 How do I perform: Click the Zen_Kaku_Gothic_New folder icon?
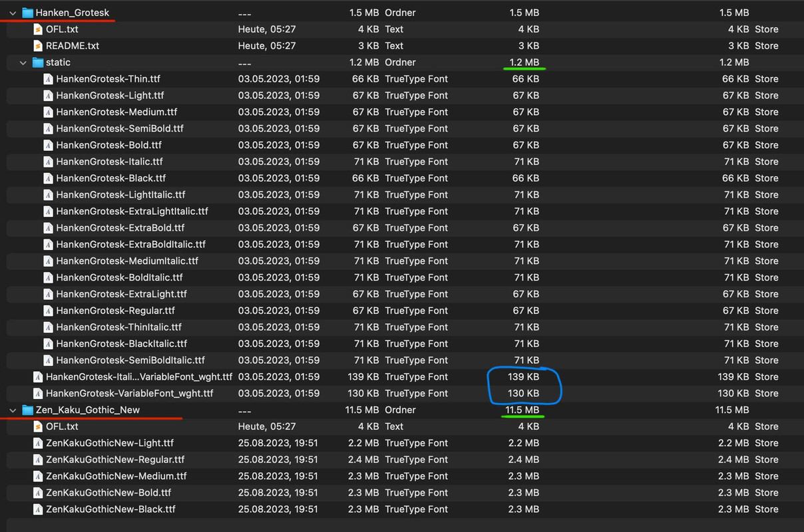tap(27, 410)
